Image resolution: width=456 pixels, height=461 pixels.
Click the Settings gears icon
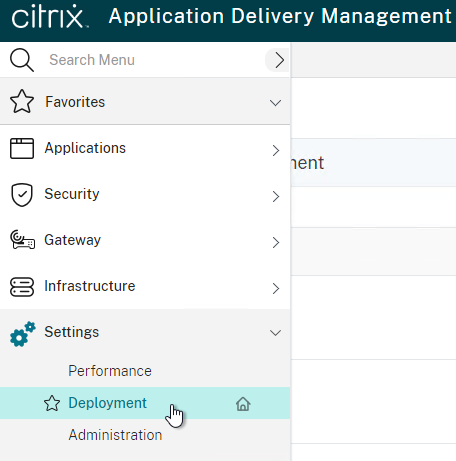(23, 334)
